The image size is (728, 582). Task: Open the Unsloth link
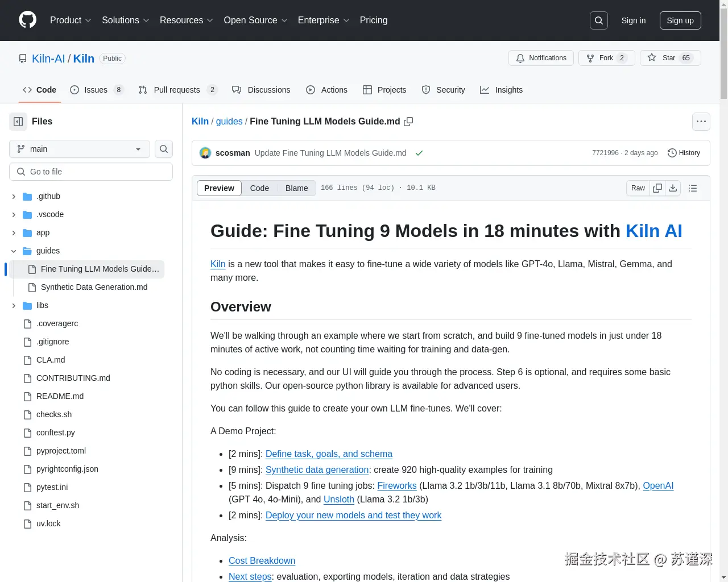339,500
